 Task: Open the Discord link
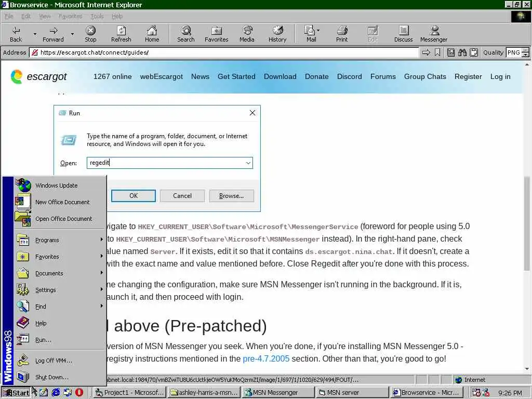coord(350,77)
